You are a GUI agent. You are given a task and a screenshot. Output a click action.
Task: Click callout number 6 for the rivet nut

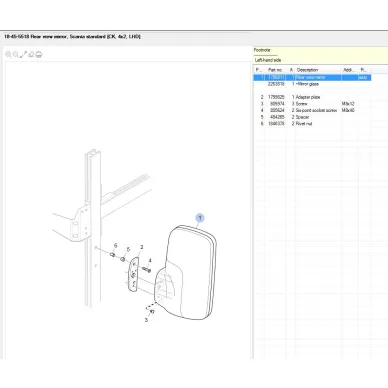pos(115,246)
